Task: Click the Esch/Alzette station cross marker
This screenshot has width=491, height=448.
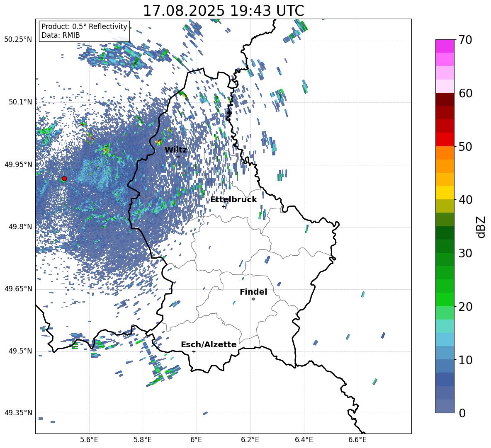Action: pyautogui.click(x=194, y=351)
